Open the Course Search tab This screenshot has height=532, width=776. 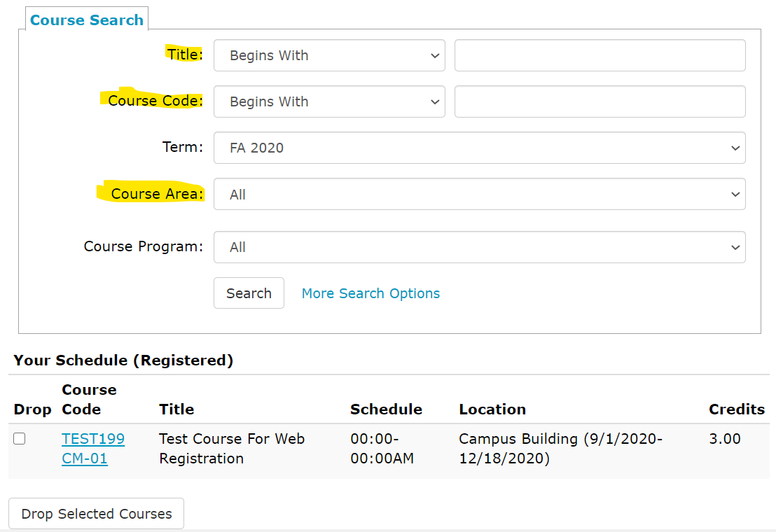[87, 20]
